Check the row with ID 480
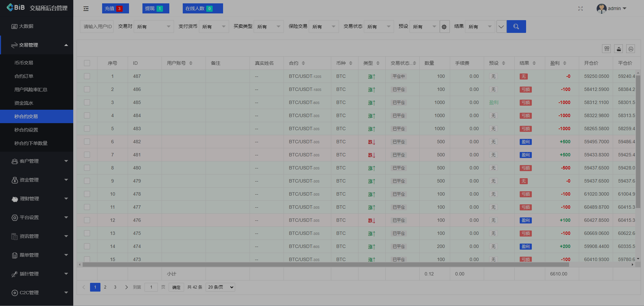 coord(87,168)
